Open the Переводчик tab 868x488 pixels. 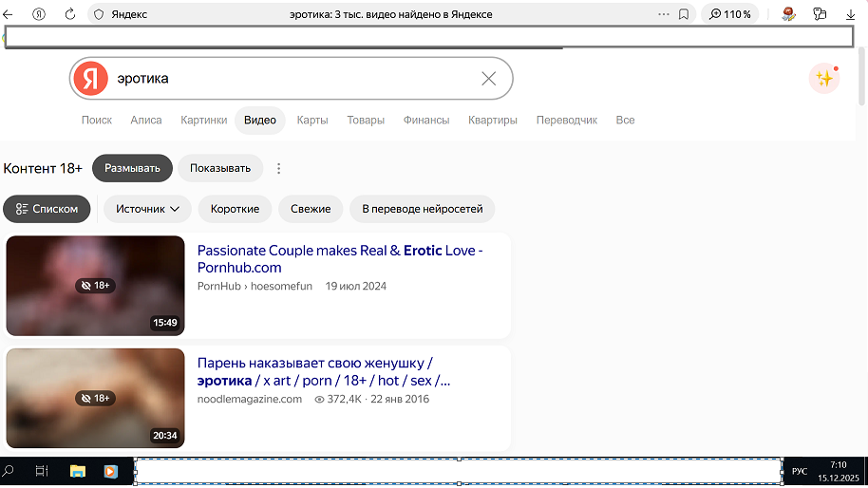(x=566, y=120)
